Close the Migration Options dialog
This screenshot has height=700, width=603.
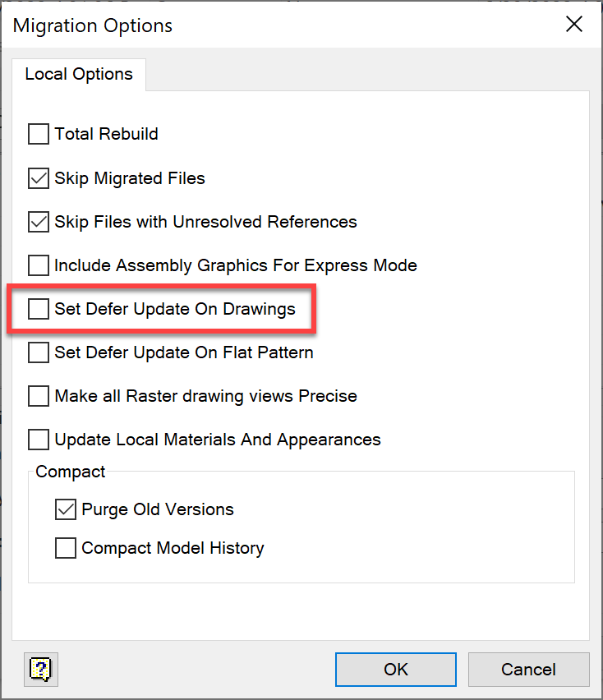coord(574,25)
